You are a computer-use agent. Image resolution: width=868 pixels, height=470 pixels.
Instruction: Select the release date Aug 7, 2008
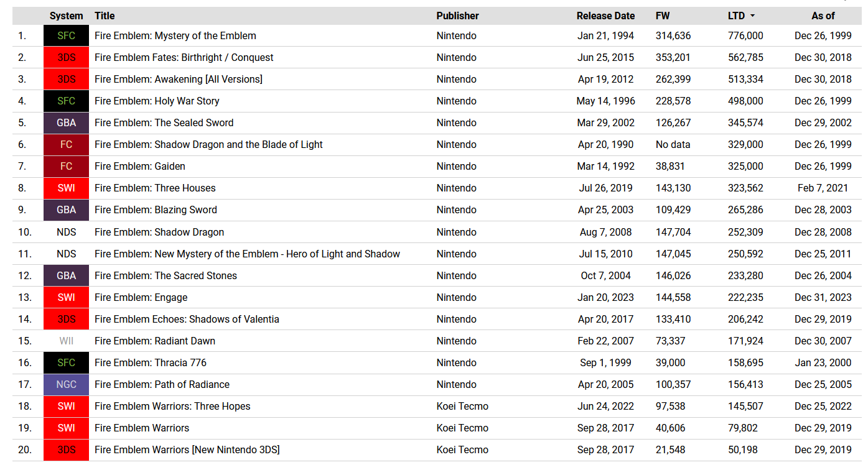tap(605, 233)
